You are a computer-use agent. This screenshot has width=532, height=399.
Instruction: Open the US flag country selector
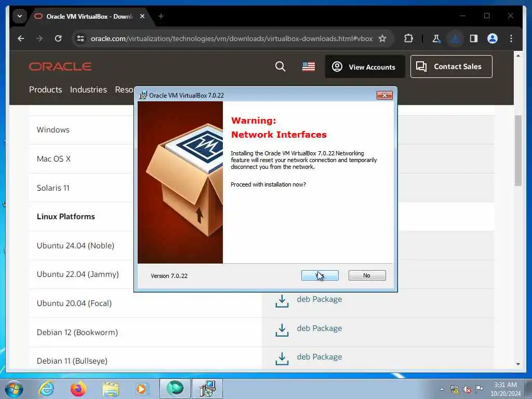[309, 66]
